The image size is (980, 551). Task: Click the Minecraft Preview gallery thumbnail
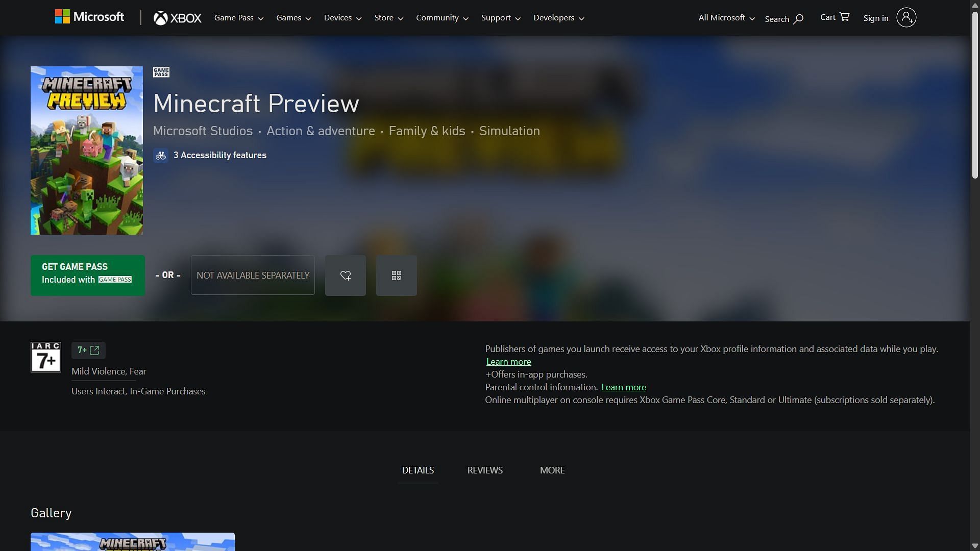(x=133, y=542)
